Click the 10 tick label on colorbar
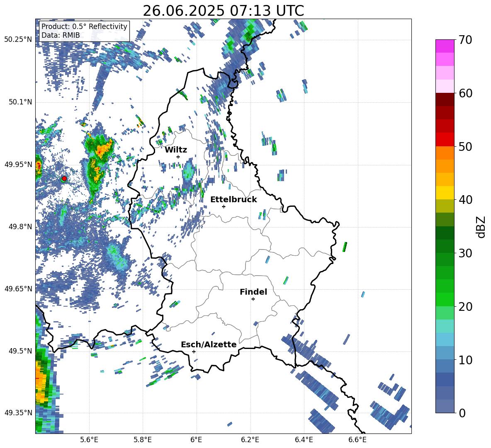Screen dimensions: 491x448 point(465,360)
